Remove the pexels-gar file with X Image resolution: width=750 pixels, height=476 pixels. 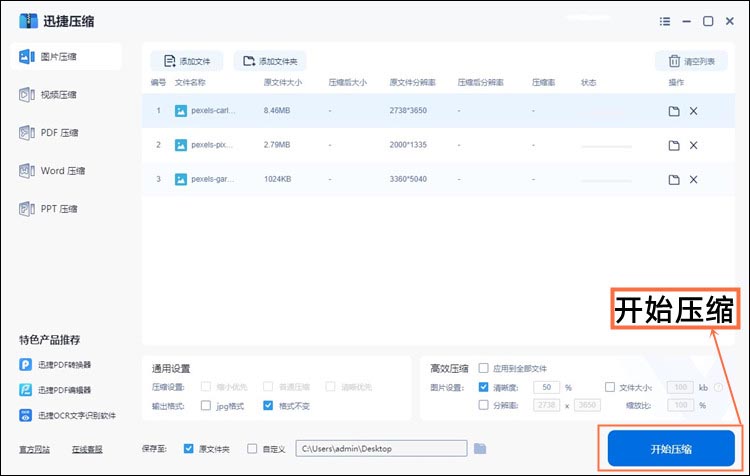[694, 180]
